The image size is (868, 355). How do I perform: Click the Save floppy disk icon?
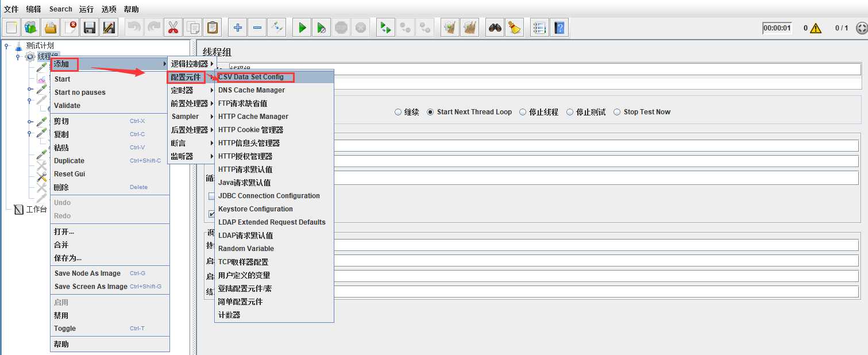coord(89,27)
